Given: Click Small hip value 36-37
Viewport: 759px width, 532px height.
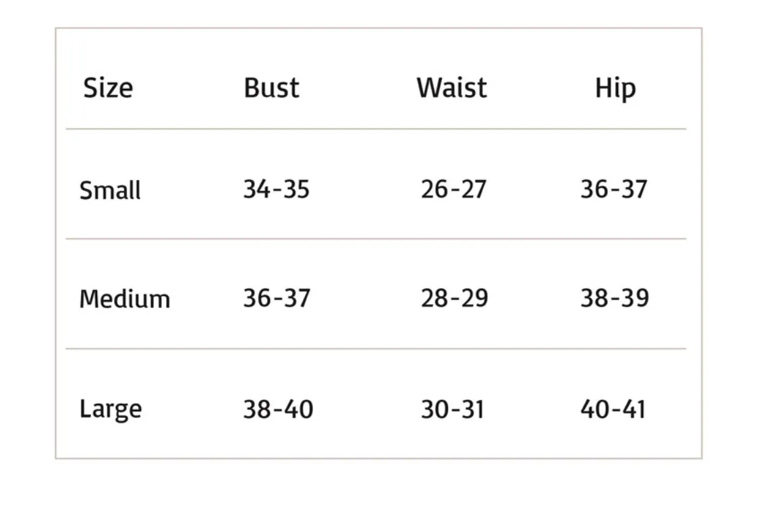Looking at the screenshot, I should pyautogui.click(x=614, y=189).
